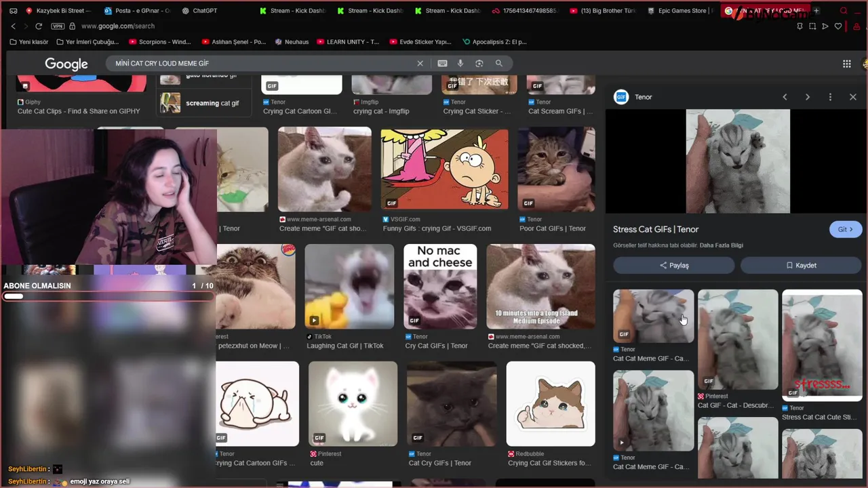Open Redbubble Crying Cat Gif Stickers thumbnail

coord(551,404)
